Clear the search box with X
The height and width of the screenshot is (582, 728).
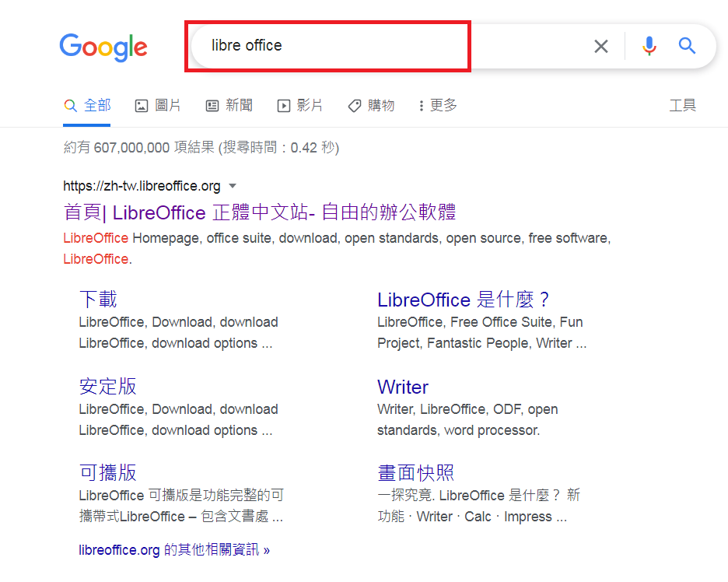tap(600, 46)
